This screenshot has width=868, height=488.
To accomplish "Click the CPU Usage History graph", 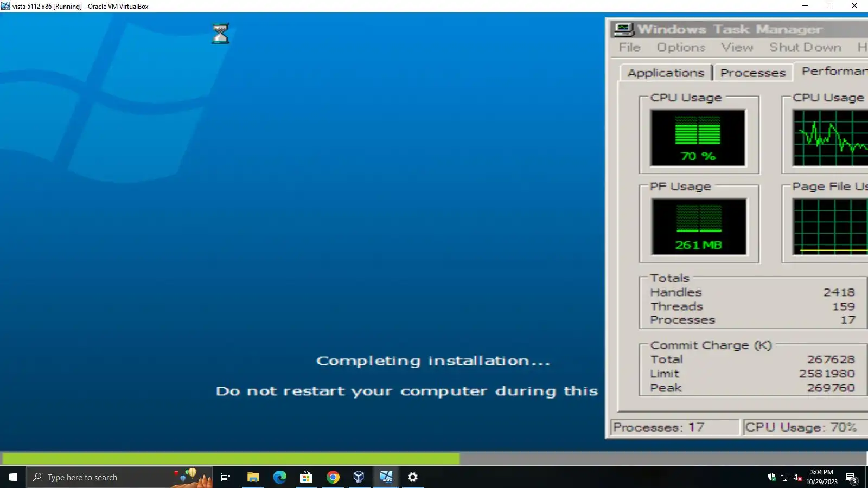I will 830,138.
